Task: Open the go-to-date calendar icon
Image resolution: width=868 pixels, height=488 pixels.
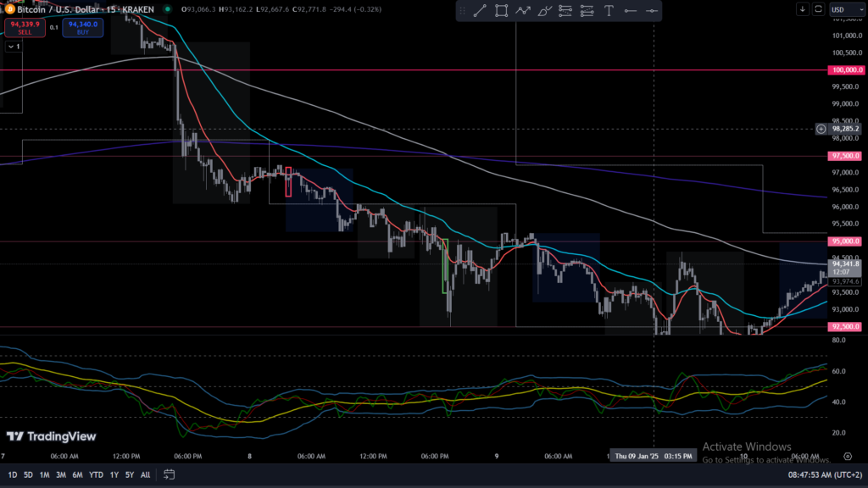Action: point(169,474)
